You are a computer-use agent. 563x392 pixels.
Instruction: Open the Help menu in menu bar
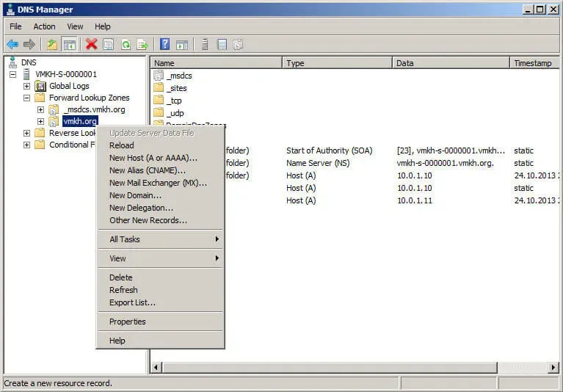pos(103,26)
